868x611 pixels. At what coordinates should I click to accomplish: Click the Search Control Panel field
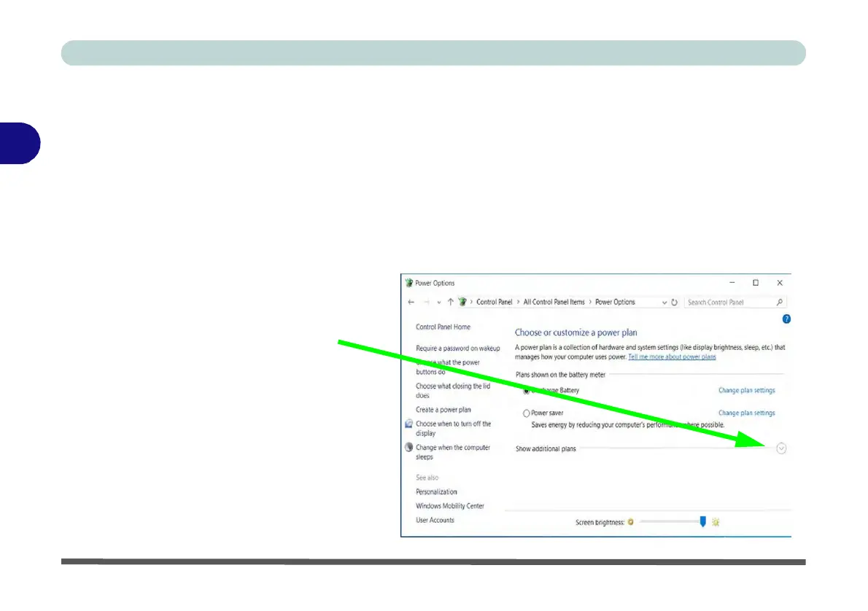[x=736, y=302]
